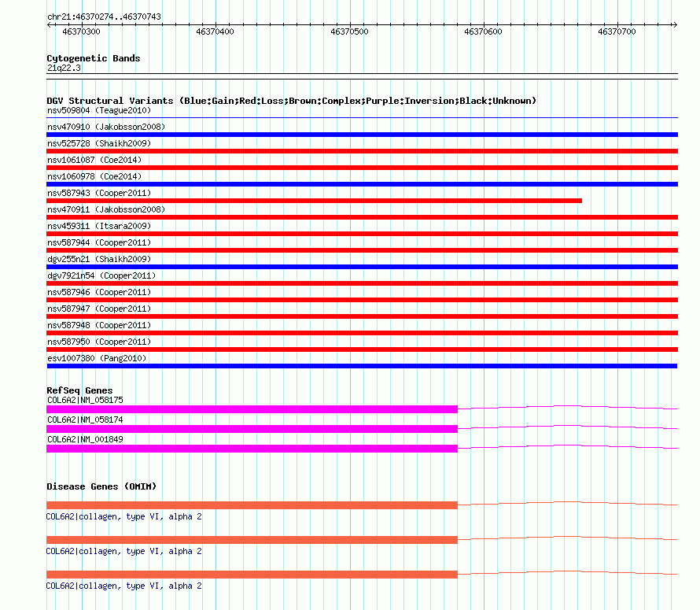The width and height of the screenshot is (700, 610).
Task: Click the magenta exon bar under NM_058175
Action: [252, 409]
